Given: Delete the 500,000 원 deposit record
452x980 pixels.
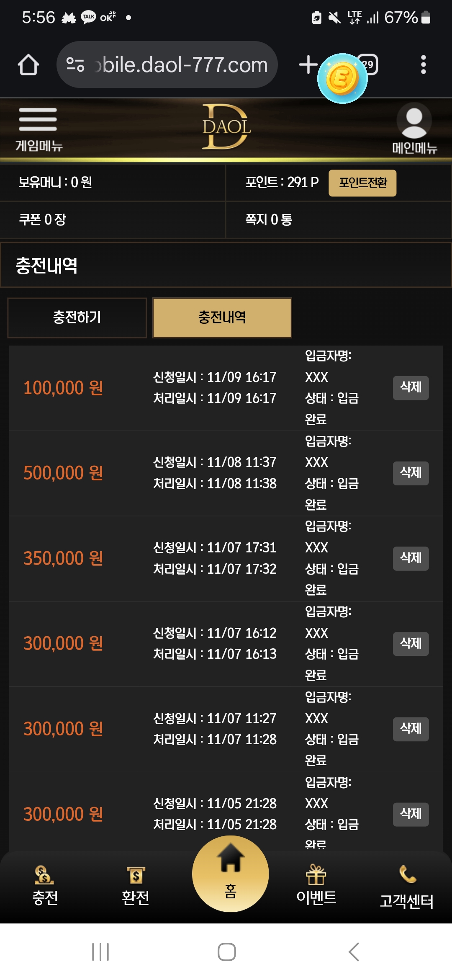Looking at the screenshot, I should (x=411, y=473).
